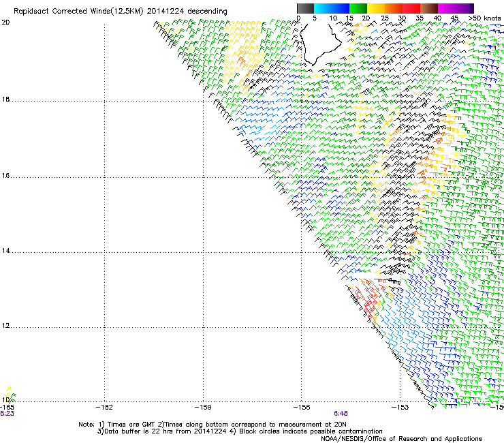Click the red 30-35 knots legend swatch
504x443 pixels.
[x=411, y=8]
